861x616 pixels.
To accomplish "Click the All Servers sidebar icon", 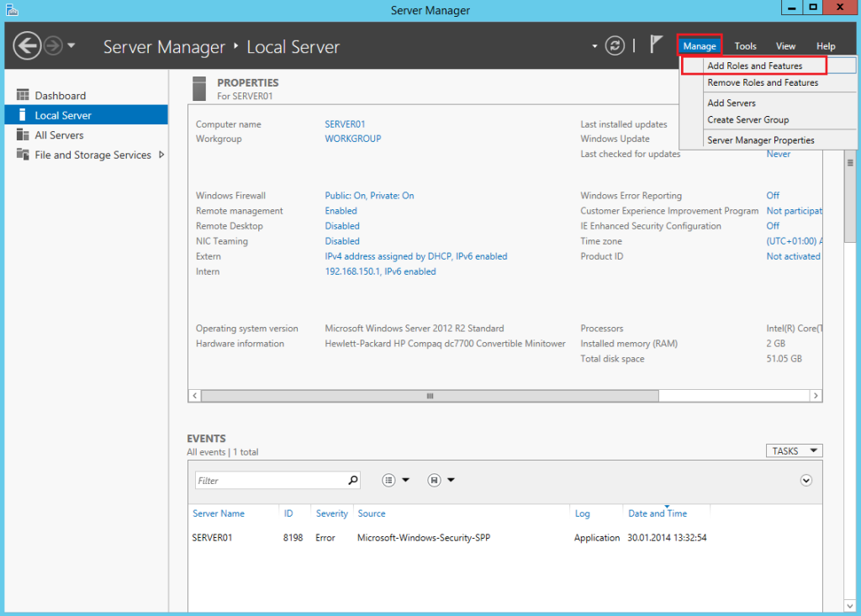I will pyautogui.click(x=22, y=135).
